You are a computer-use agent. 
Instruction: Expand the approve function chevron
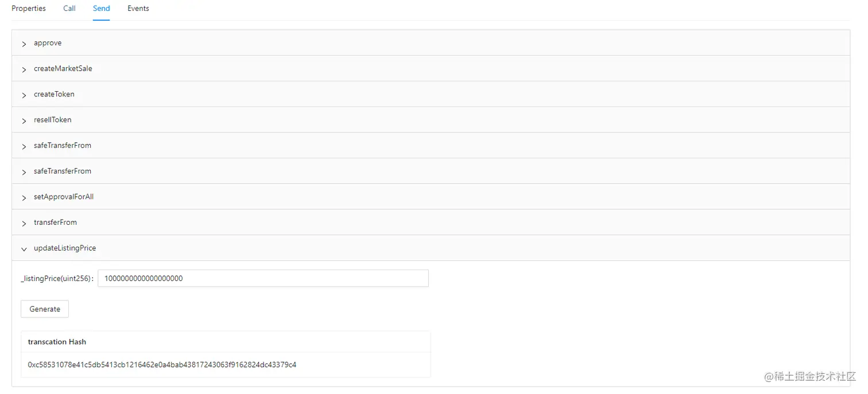pyautogui.click(x=24, y=44)
